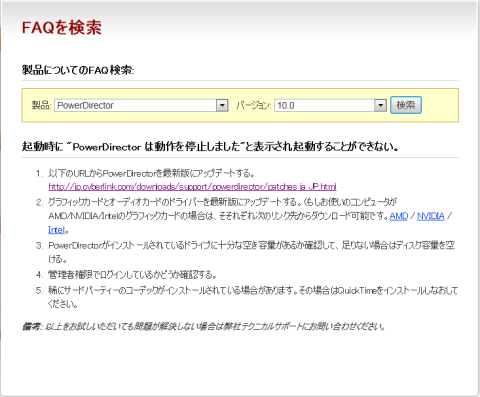Open the version dropdown showing 10.0

click(x=330, y=105)
